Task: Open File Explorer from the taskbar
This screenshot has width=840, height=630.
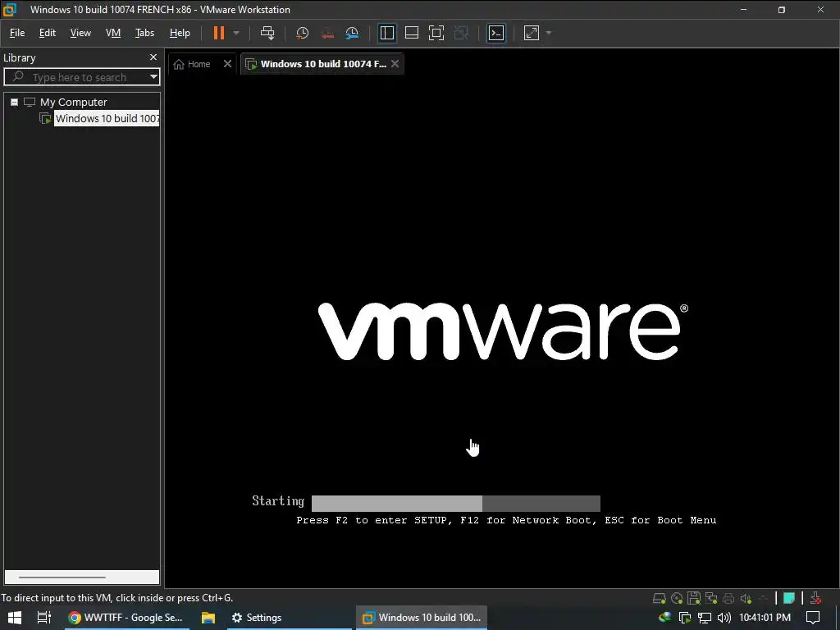Action: tap(208, 618)
